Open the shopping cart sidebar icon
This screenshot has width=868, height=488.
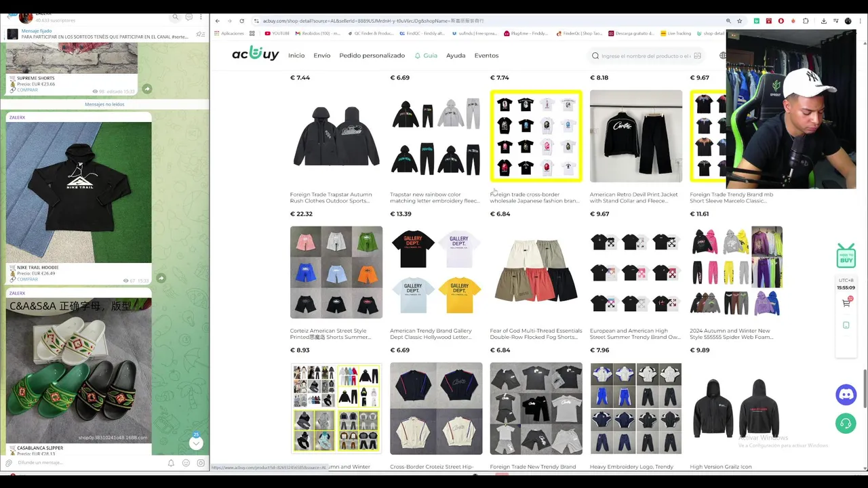pyautogui.click(x=846, y=303)
